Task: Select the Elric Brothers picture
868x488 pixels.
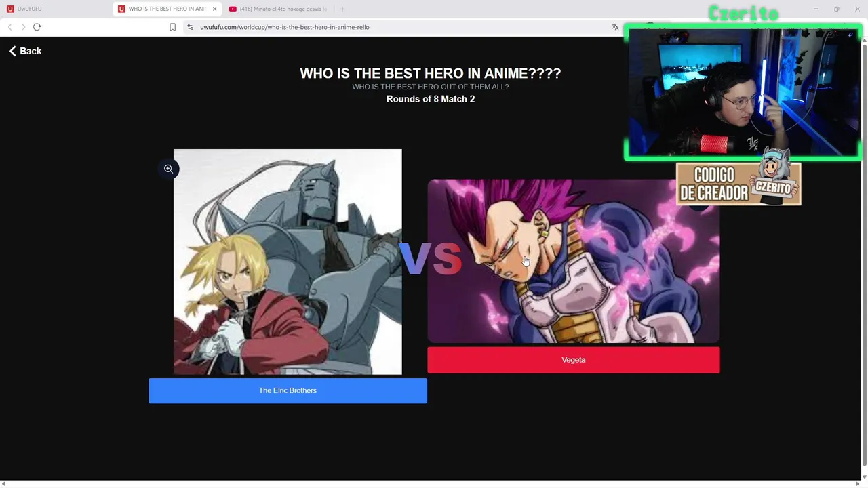Action: tap(288, 262)
